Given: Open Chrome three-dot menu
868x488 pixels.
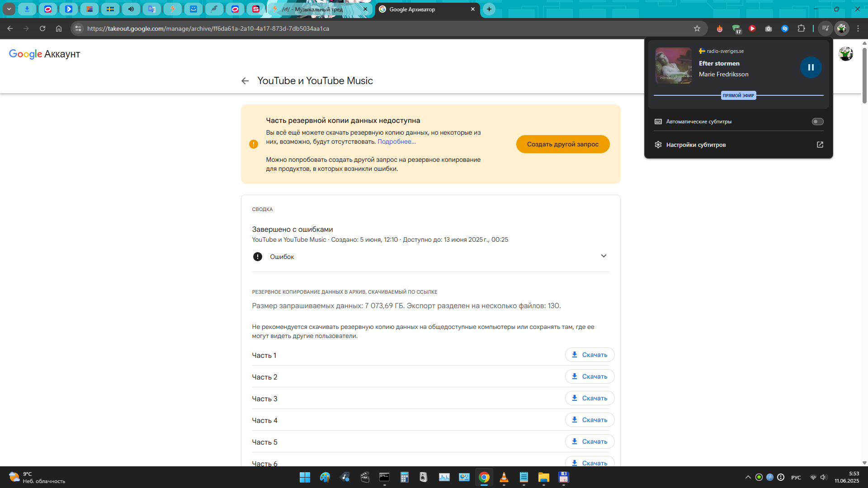Looking at the screenshot, I should point(858,28).
